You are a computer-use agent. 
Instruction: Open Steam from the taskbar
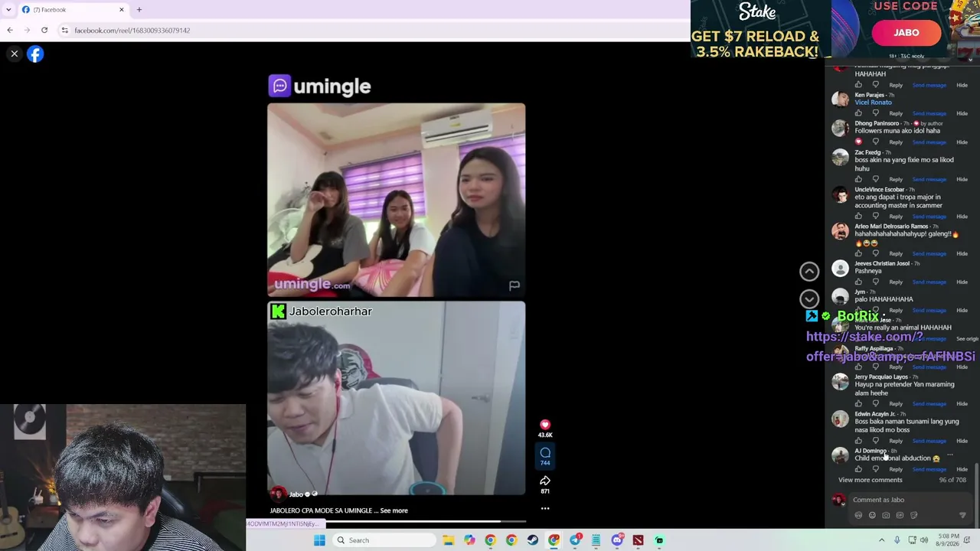pos(533,540)
